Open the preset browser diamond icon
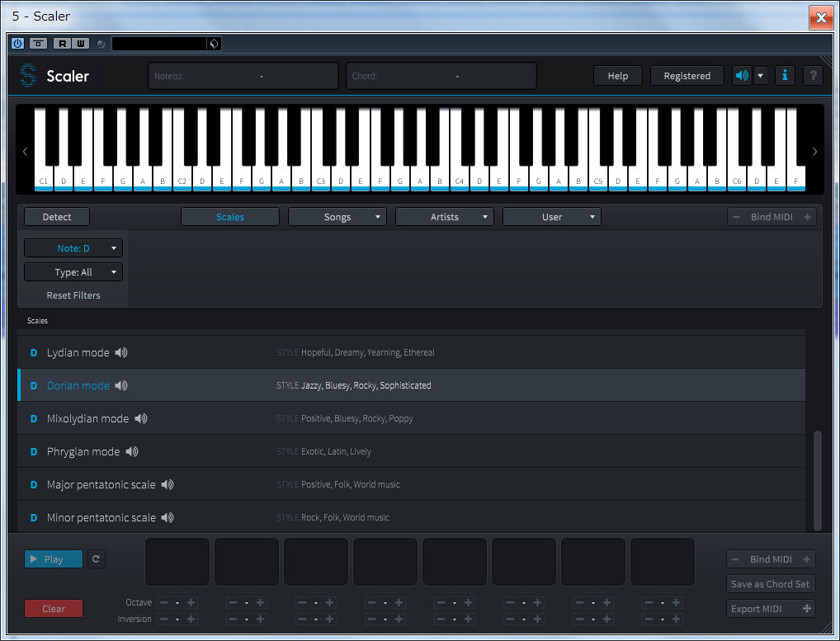 214,44
